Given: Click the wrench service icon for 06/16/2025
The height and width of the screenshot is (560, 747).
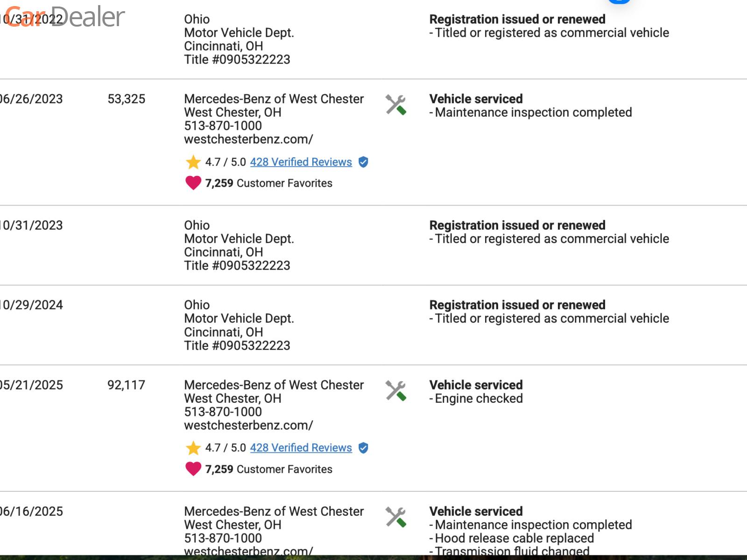Looking at the screenshot, I should tap(395, 517).
